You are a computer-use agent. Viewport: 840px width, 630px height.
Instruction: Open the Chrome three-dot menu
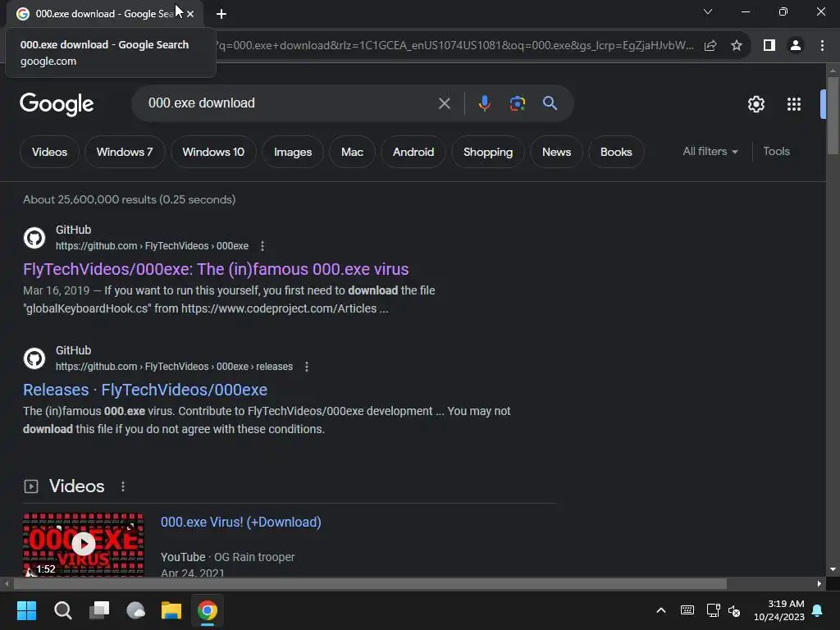pos(822,46)
